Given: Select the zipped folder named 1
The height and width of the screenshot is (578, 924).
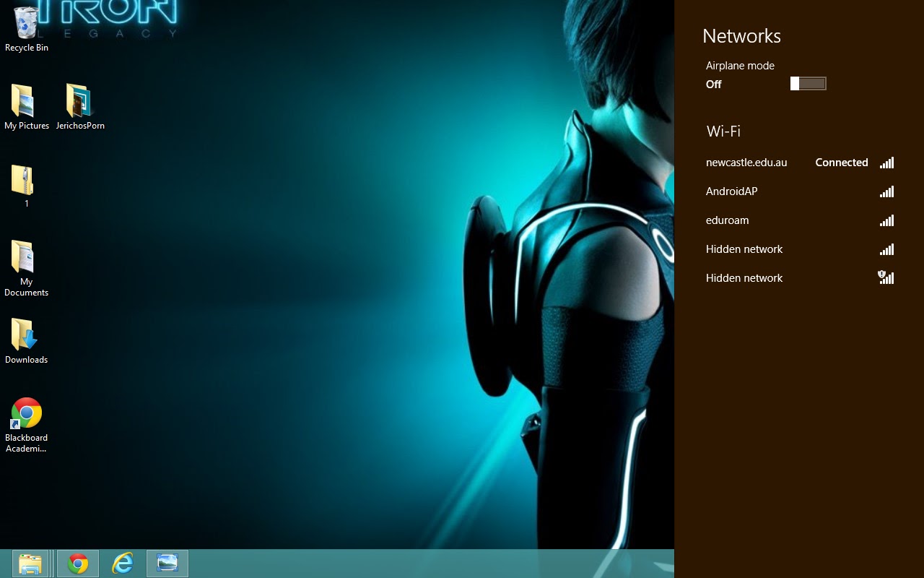Looking at the screenshot, I should (x=26, y=186).
